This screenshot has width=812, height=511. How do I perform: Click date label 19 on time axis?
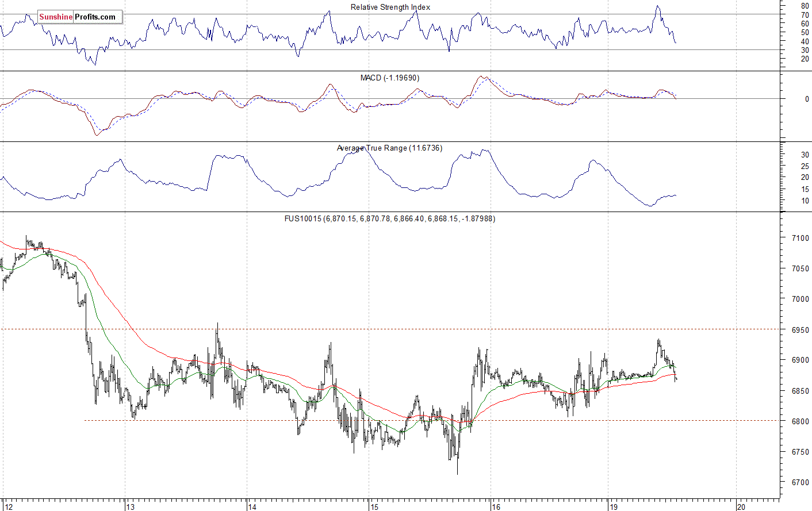(614, 507)
